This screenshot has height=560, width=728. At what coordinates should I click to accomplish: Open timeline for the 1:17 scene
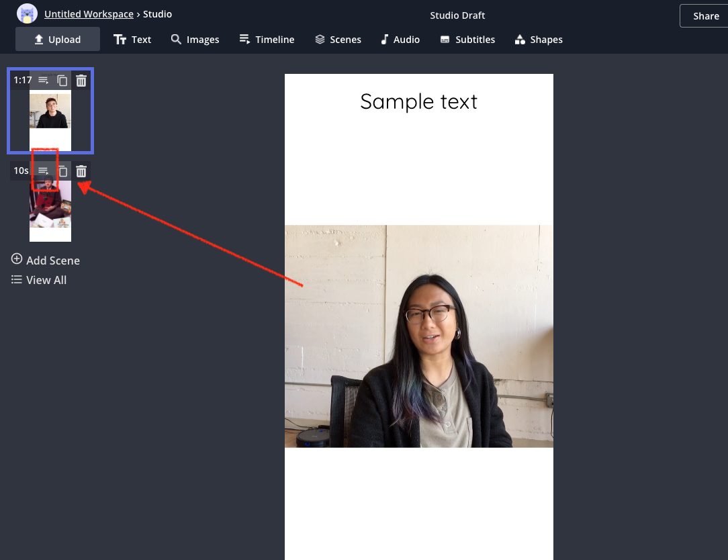click(44, 81)
